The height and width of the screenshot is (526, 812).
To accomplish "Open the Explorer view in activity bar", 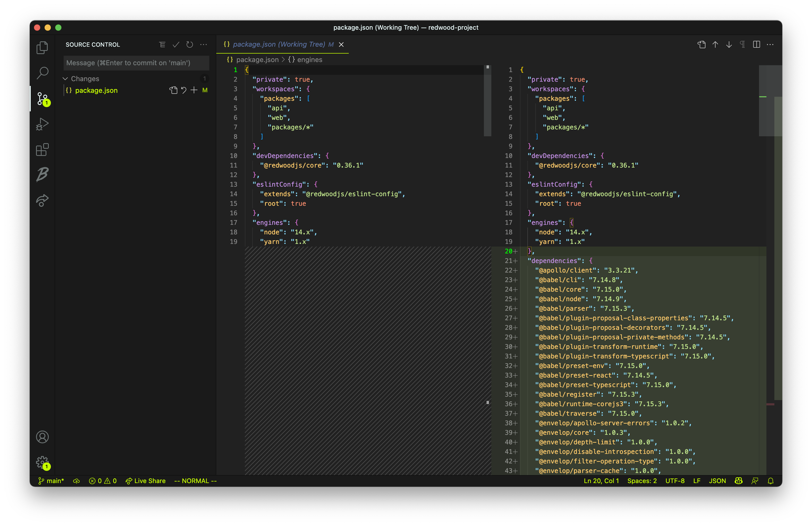I will [42, 47].
